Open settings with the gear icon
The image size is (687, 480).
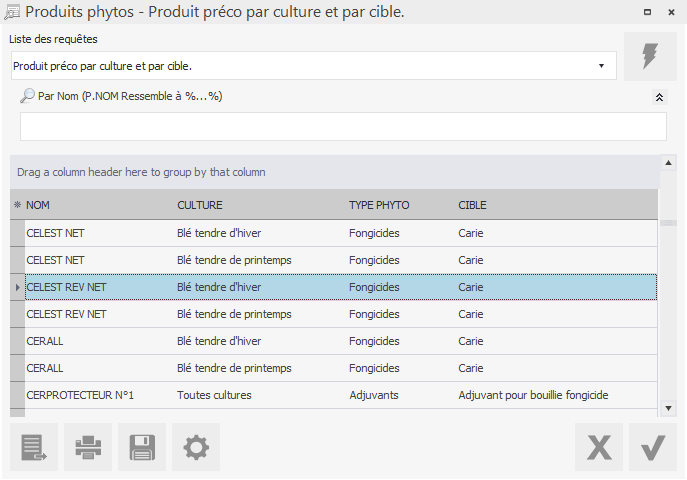pyautogui.click(x=196, y=447)
